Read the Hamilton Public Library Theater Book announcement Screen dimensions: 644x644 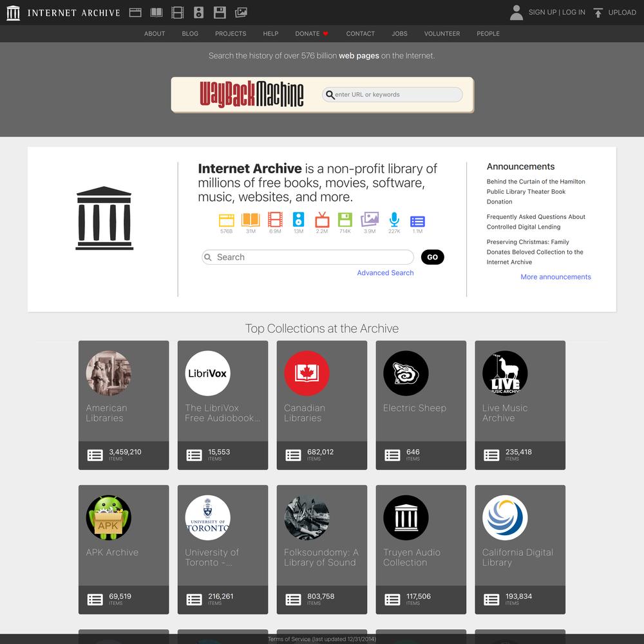click(x=536, y=191)
